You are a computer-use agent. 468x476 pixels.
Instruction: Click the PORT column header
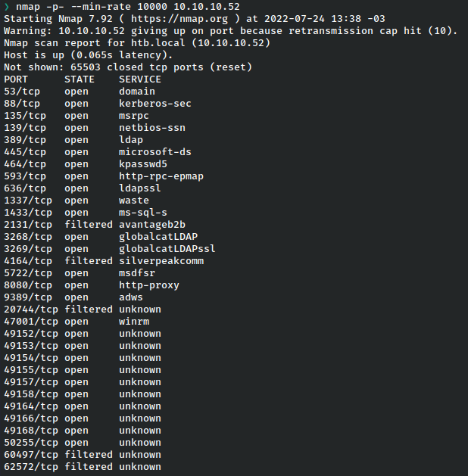tap(16, 79)
